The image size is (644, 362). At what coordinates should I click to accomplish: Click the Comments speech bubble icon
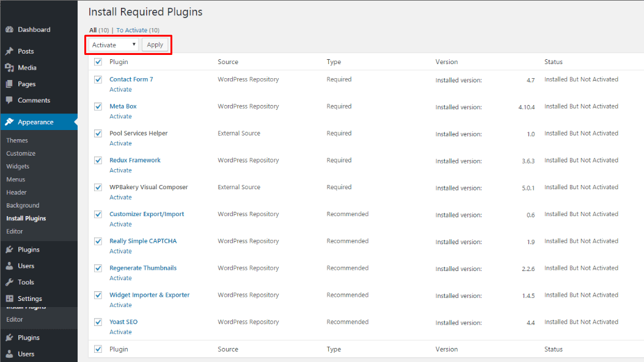tap(9, 100)
